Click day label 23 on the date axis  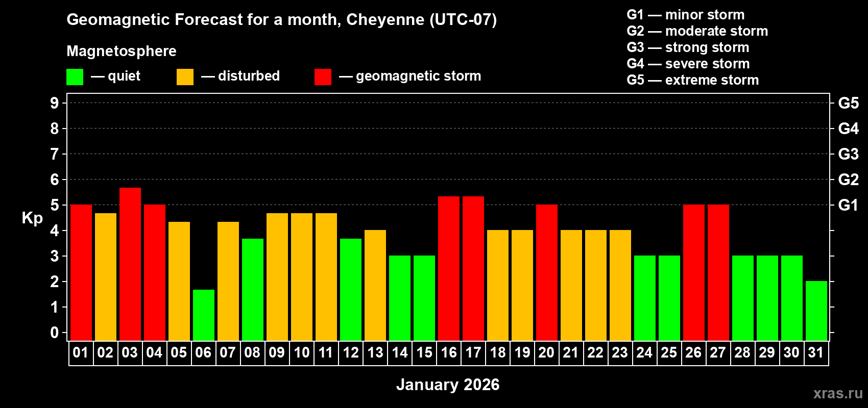[620, 352]
